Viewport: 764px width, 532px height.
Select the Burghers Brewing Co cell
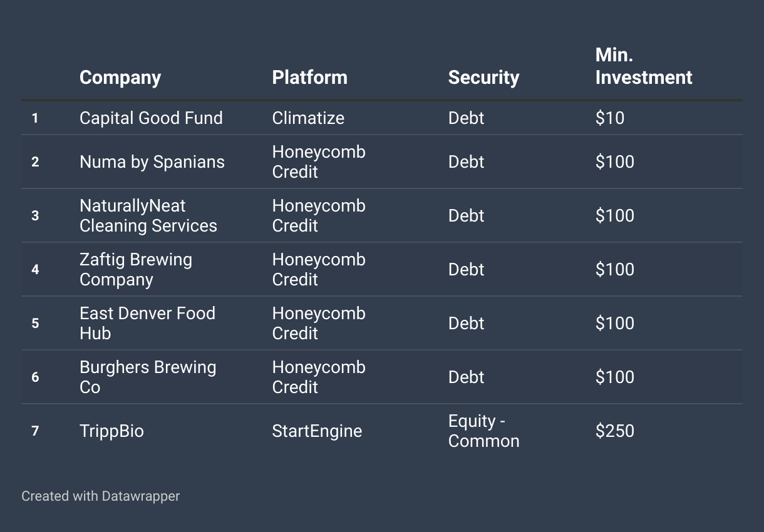point(148,377)
